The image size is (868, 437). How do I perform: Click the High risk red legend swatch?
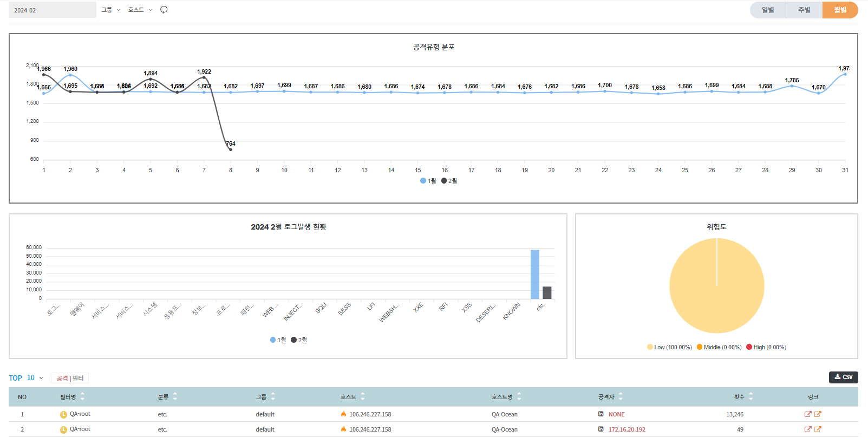pyautogui.click(x=749, y=347)
